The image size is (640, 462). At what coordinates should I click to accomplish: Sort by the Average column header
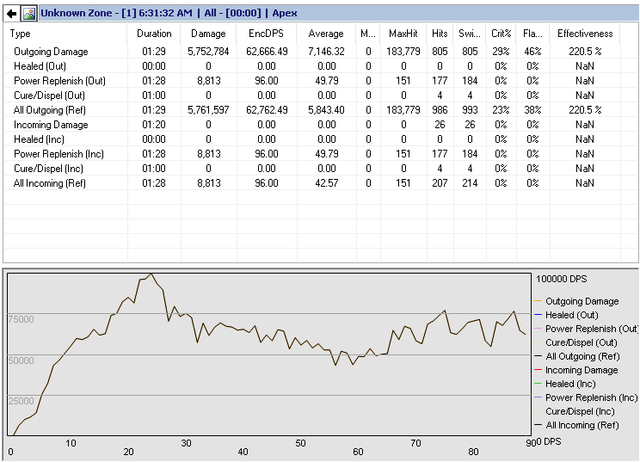pyautogui.click(x=326, y=33)
